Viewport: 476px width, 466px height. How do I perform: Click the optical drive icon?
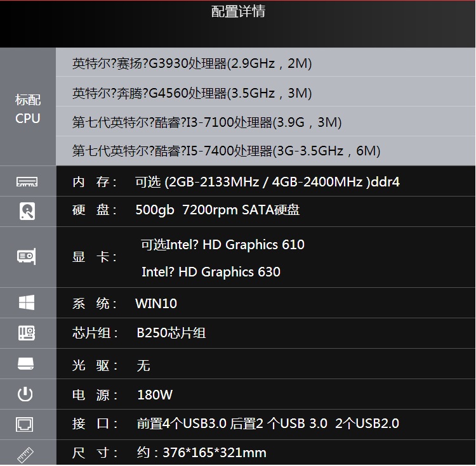coord(26,363)
